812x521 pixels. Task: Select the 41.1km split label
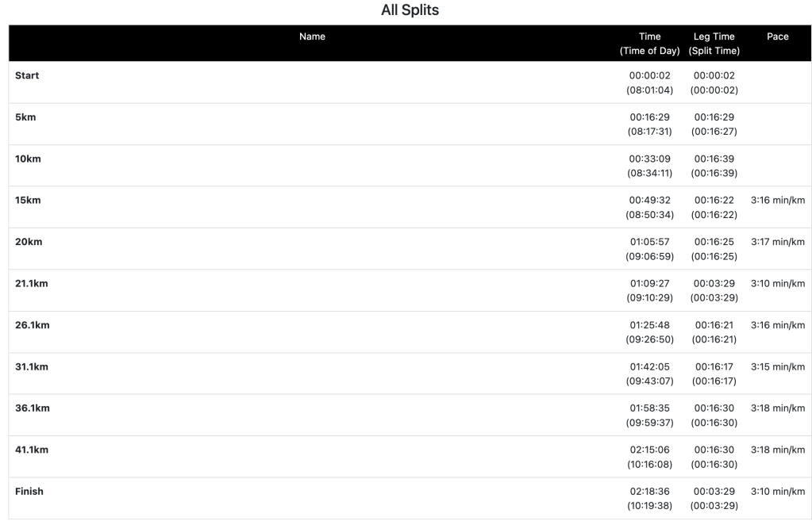pyautogui.click(x=32, y=450)
